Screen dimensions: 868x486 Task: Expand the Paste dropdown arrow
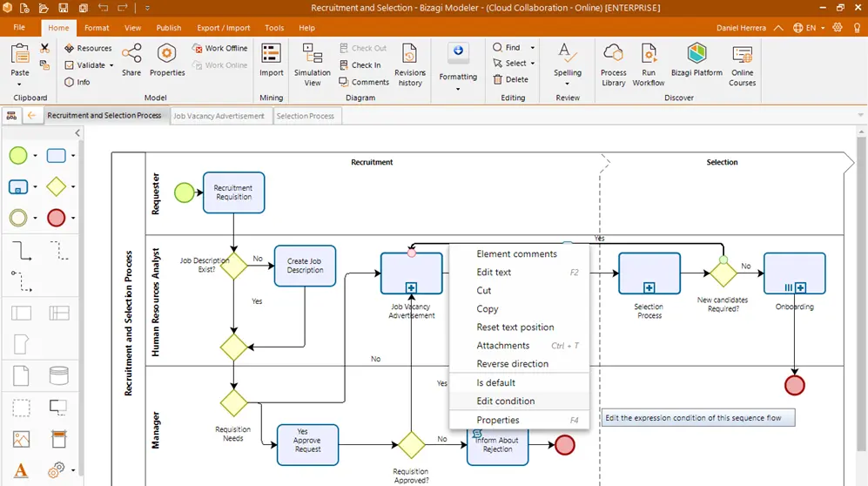[x=19, y=84]
